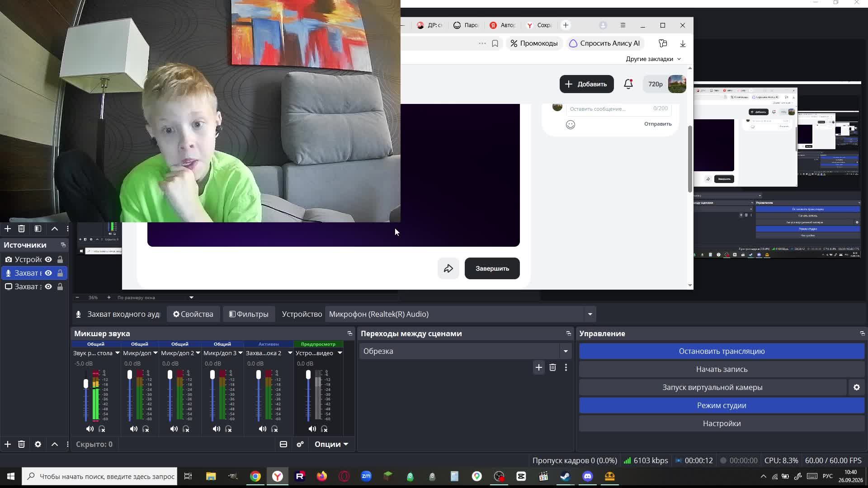Zoom in preview with plus icon
The width and height of the screenshot is (868, 488).
(108, 297)
